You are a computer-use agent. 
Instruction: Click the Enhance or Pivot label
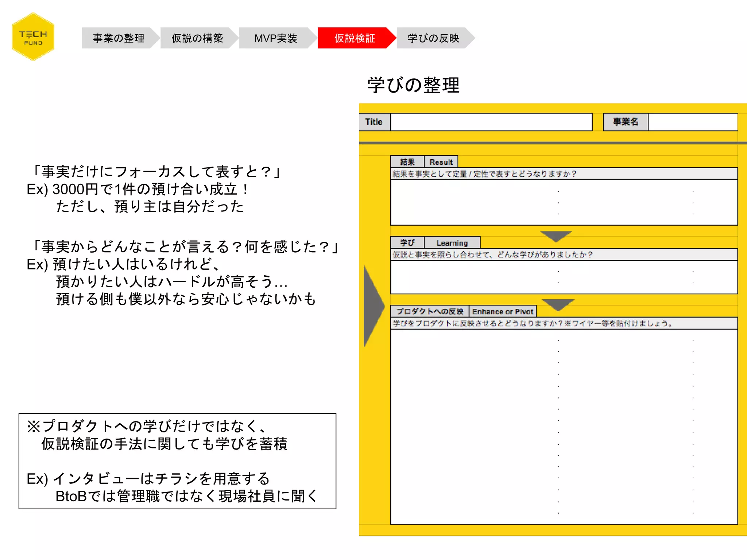pyautogui.click(x=503, y=311)
